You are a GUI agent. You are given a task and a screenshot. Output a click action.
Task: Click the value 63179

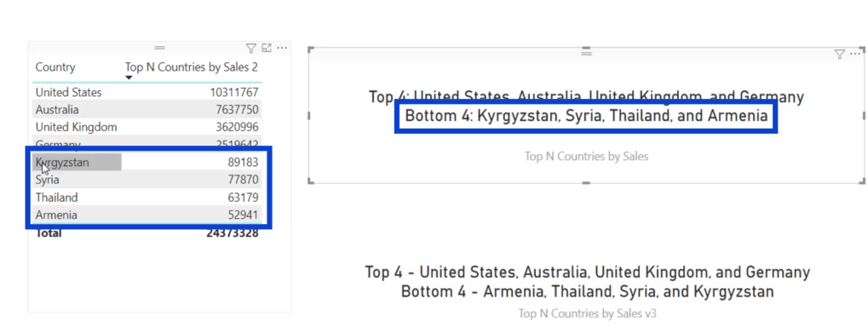243,198
